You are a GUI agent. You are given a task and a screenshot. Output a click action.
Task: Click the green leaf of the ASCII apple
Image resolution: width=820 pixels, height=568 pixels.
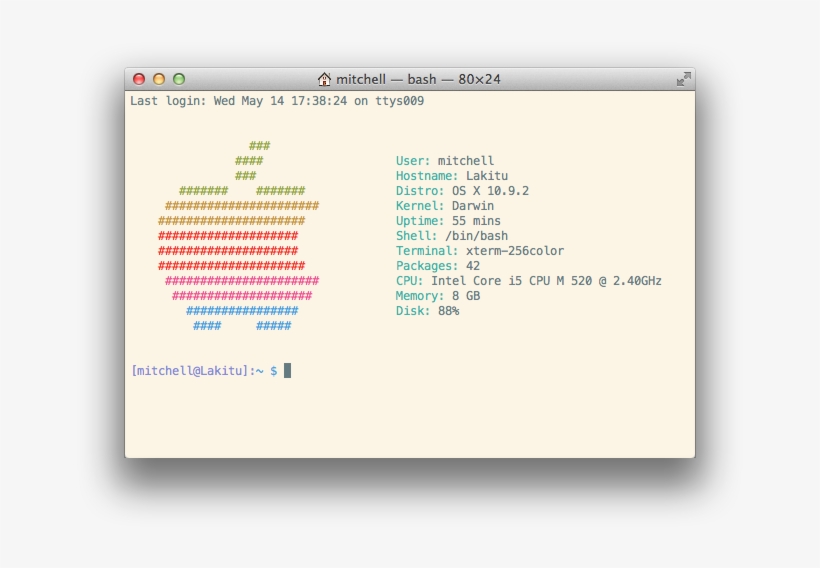click(x=252, y=160)
